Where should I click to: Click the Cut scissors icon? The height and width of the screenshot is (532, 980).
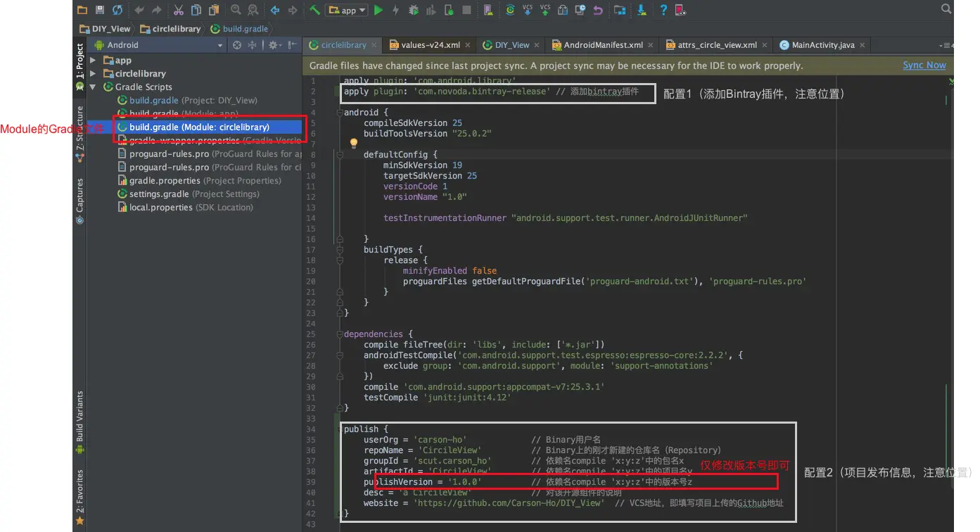[x=178, y=10]
